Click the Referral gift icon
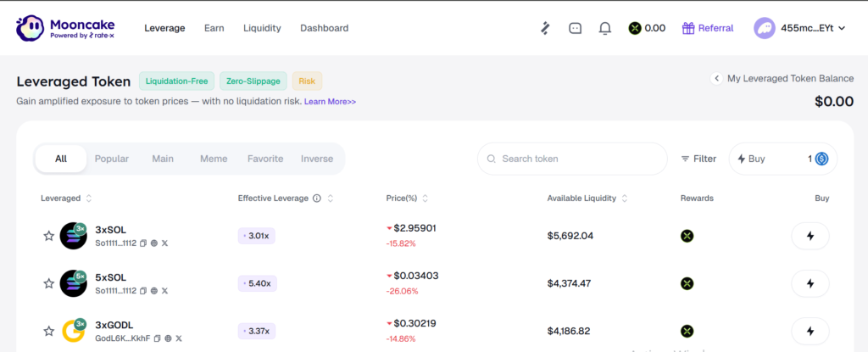 click(x=688, y=28)
